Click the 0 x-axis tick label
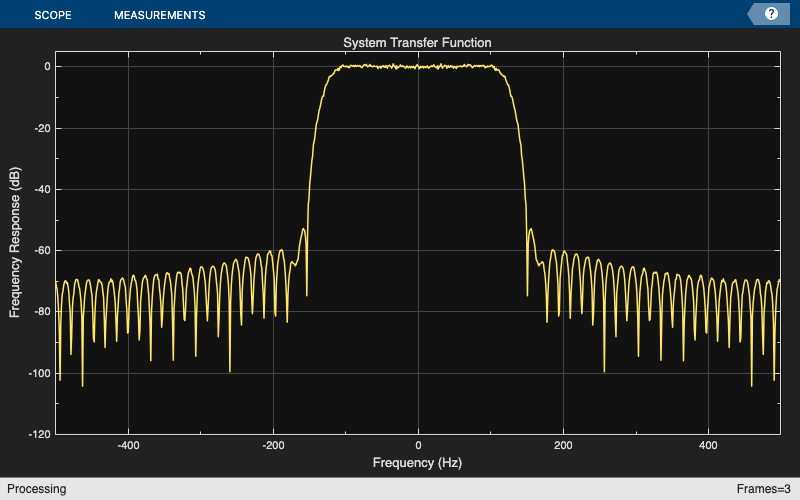This screenshot has width=800, height=500. click(x=418, y=445)
